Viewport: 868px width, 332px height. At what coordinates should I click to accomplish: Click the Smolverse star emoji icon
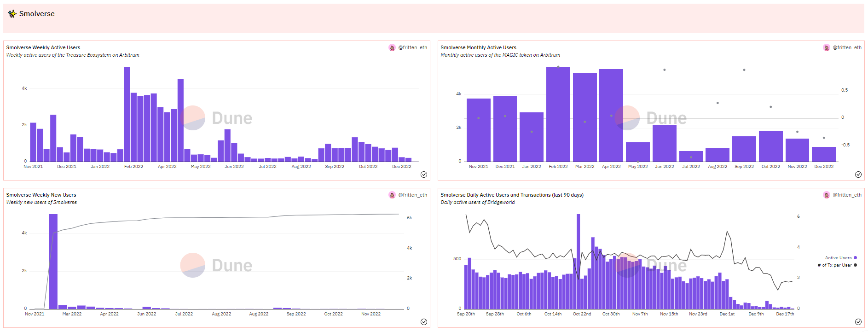(12, 14)
